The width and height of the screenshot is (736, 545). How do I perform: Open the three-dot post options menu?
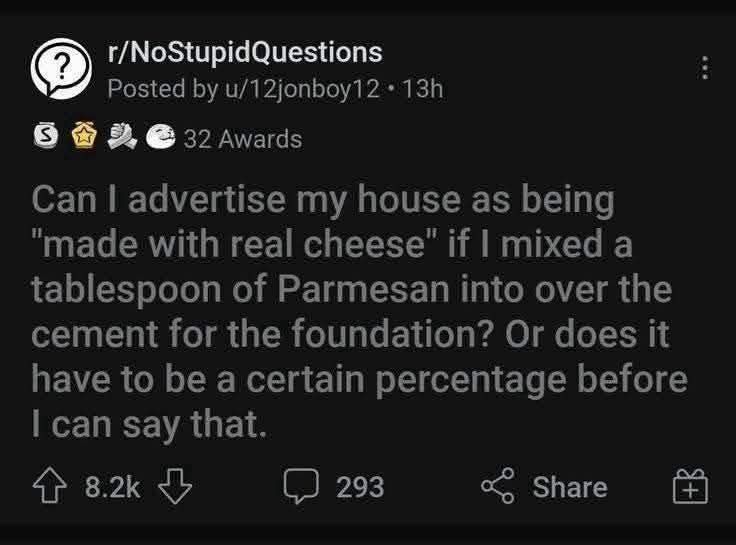(x=705, y=68)
